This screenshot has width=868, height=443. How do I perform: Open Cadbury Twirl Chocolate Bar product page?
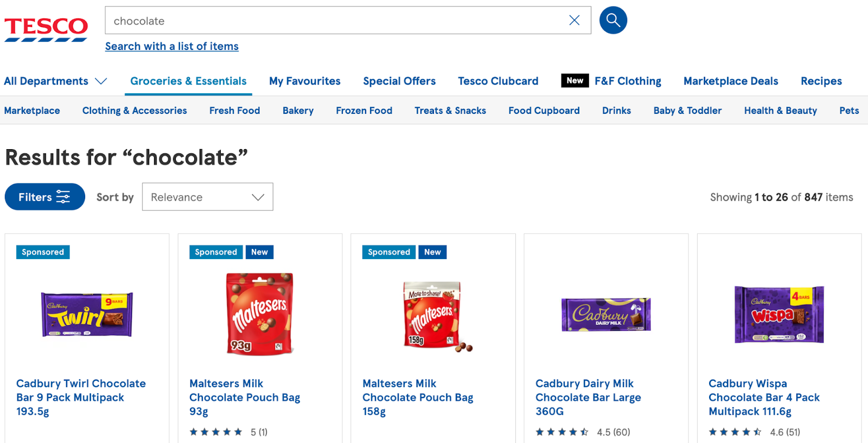coord(81,397)
